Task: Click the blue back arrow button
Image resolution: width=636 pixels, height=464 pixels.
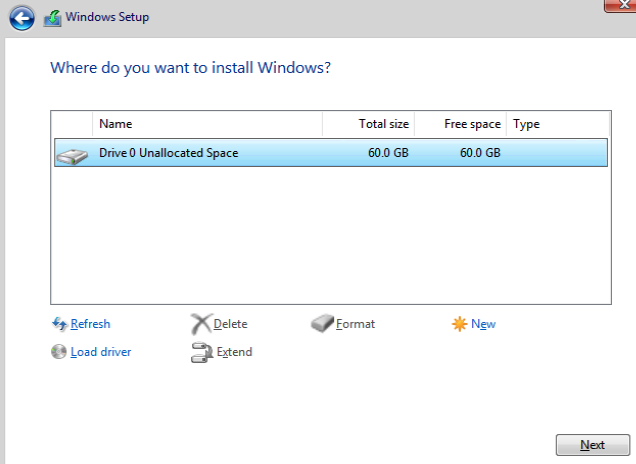Action: (22, 17)
